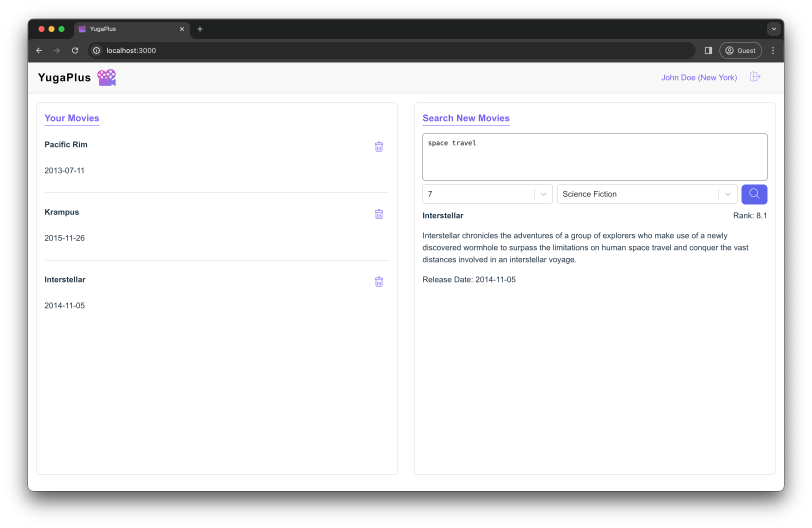This screenshot has height=528, width=812.
Task: Open the Science Fiction category dropdown
Action: coord(727,194)
